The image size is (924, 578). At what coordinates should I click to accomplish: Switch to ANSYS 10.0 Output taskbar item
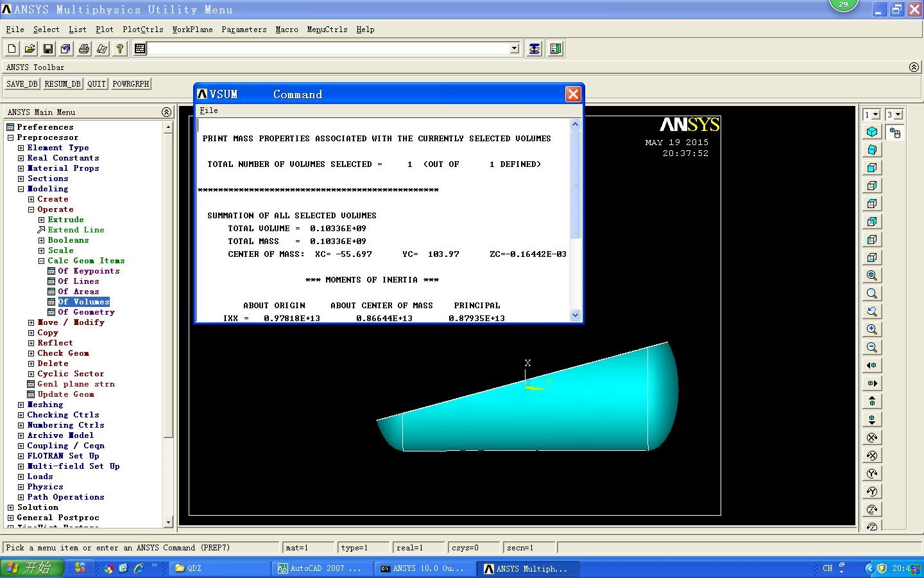(425, 568)
